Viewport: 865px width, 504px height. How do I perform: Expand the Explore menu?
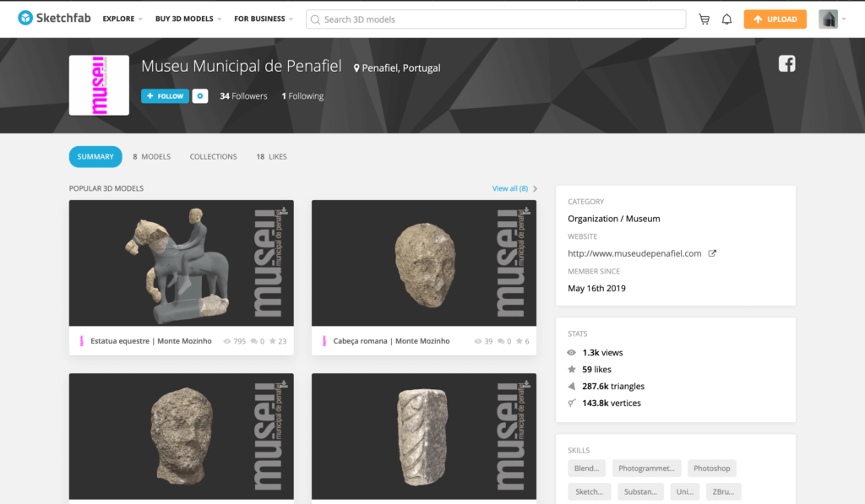(122, 19)
